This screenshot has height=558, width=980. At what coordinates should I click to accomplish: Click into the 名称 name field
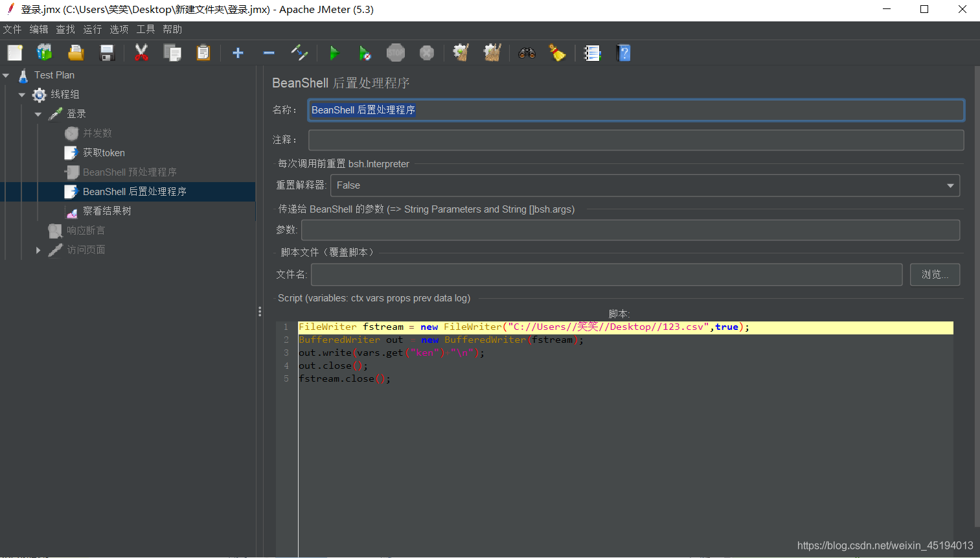[636, 110]
